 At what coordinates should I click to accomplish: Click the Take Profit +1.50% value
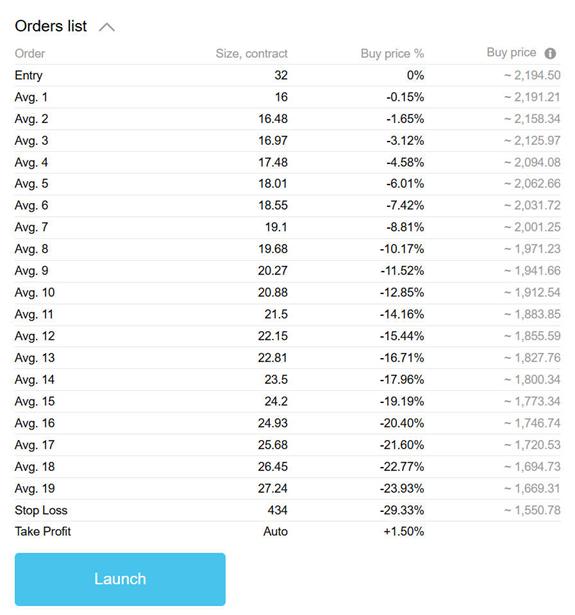(404, 531)
